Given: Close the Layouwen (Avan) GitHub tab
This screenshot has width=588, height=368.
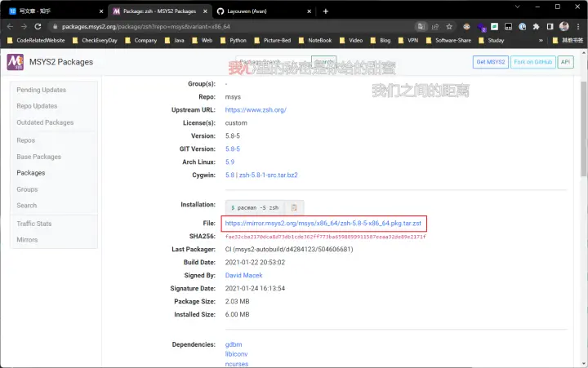Looking at the screenshot, I should 309,11.
